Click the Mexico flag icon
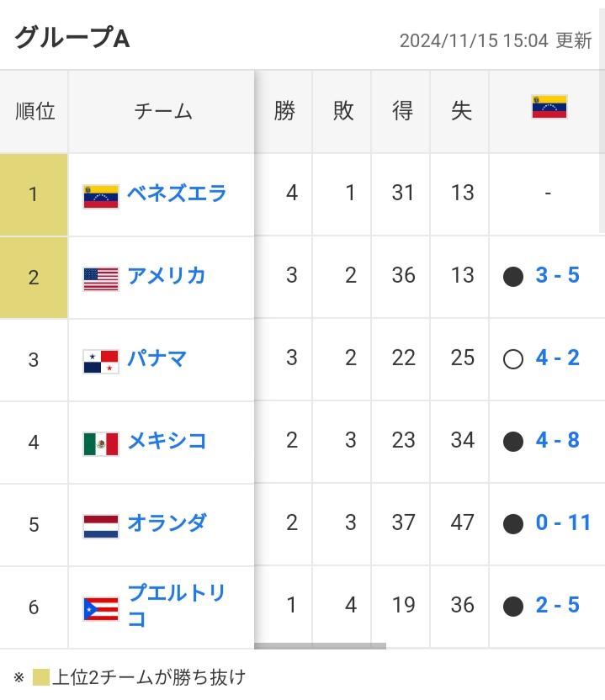Image resolution: width=605 pixels, height=700 pixels. pyautogui.click(x=101, y=443)
